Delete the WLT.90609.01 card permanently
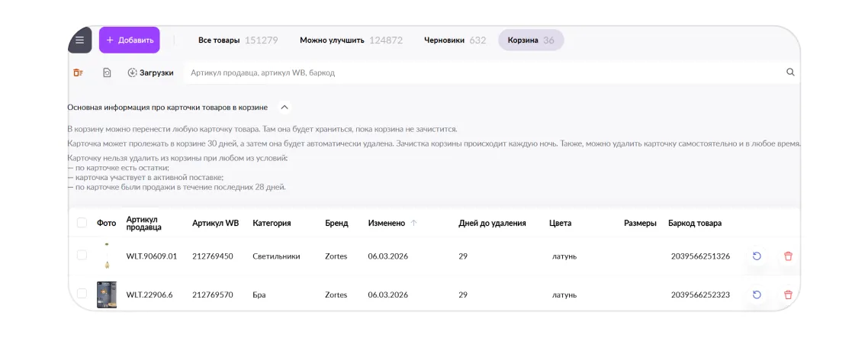 tap(788, 256)
